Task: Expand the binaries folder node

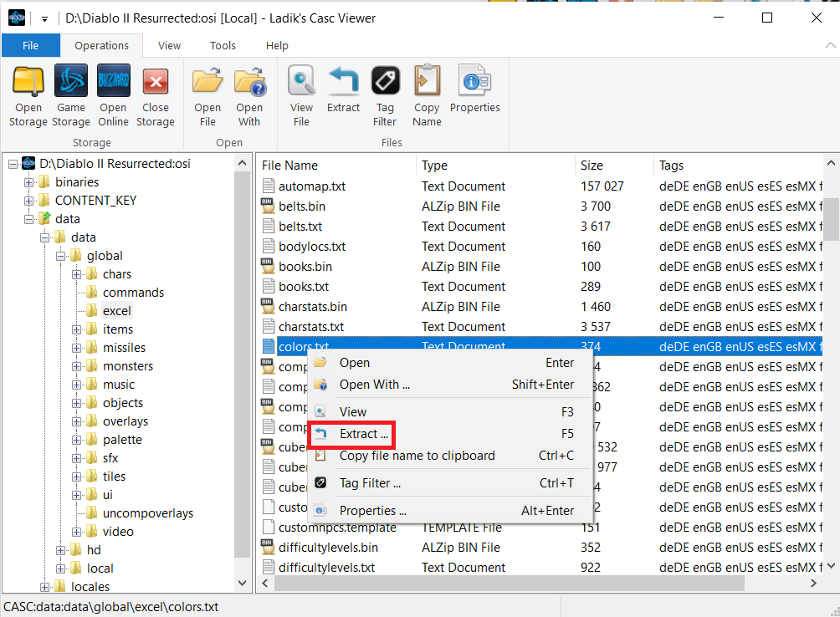Action: (x=29, y=182)
